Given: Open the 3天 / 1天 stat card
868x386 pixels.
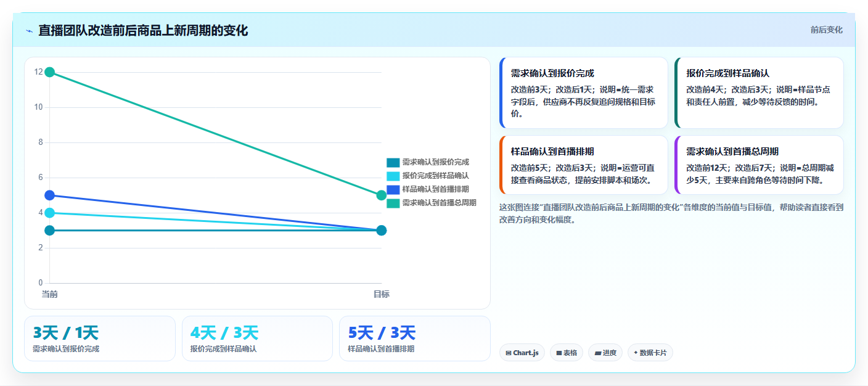Looking at the screenshot, I should (100, 339).
